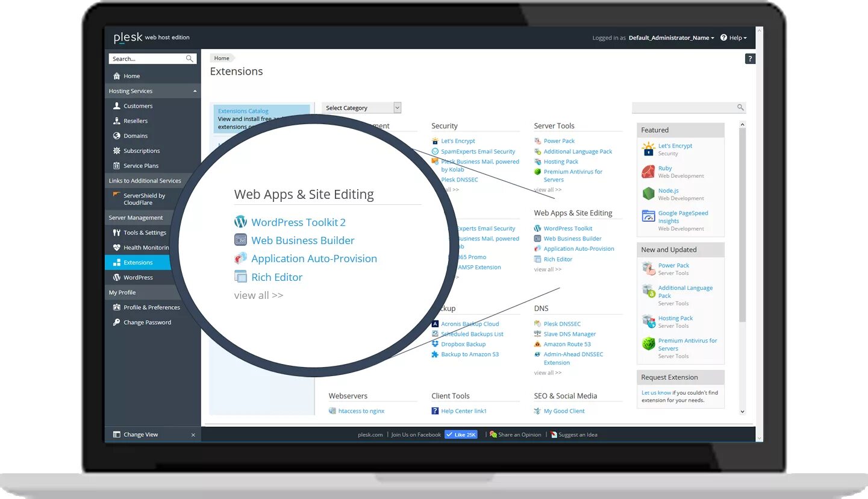Open the Tools & Settings icon
The width and height of the screenshot is (868, 499).
[x=117, y=233]
